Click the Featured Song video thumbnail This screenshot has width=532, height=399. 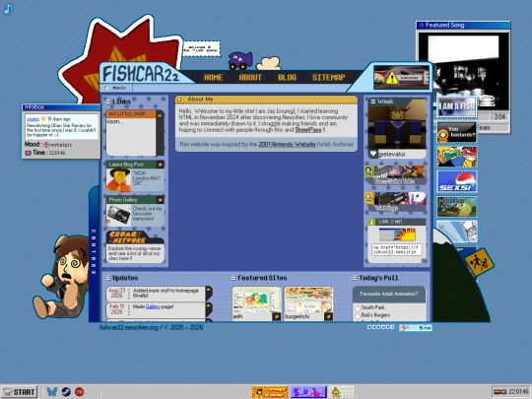pos(463,71)
